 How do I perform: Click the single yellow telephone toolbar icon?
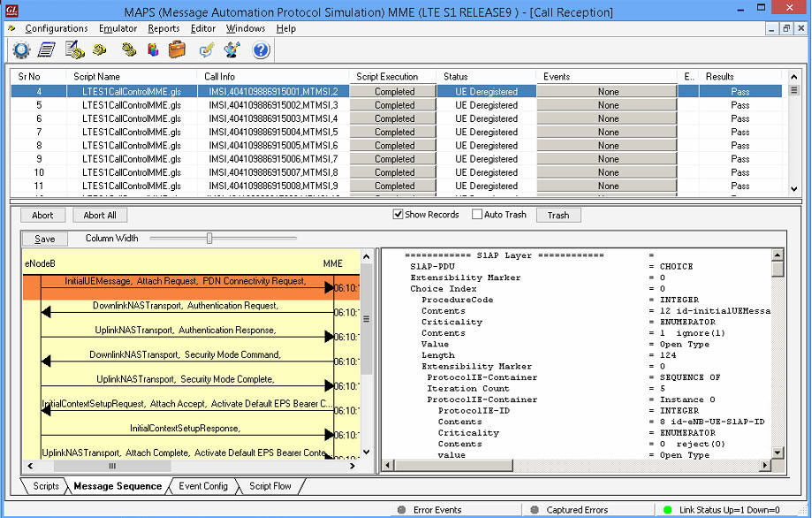pyautogui.click(x=100, y=50)
